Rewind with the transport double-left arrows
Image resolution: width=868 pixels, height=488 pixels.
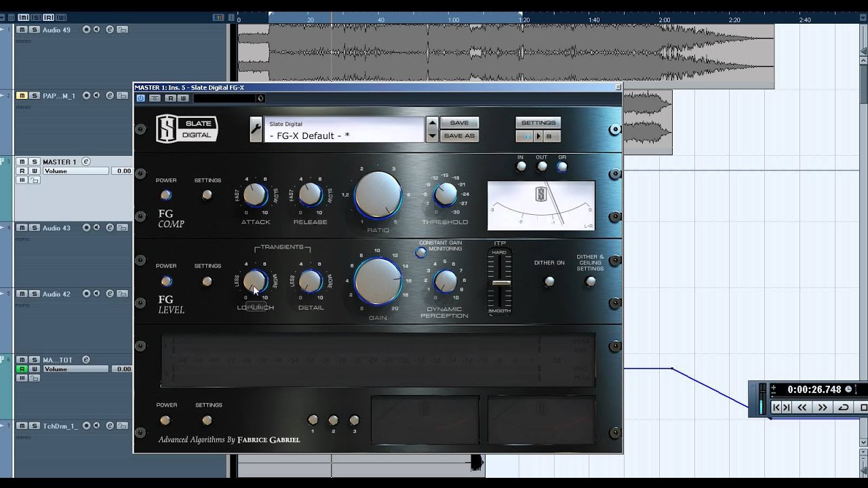(x=802, y=407)
